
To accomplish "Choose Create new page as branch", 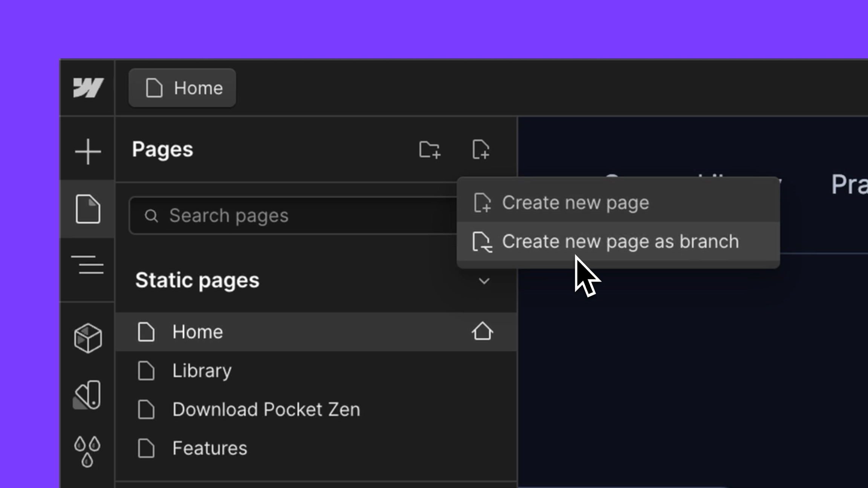I will [x=620, y=242].
